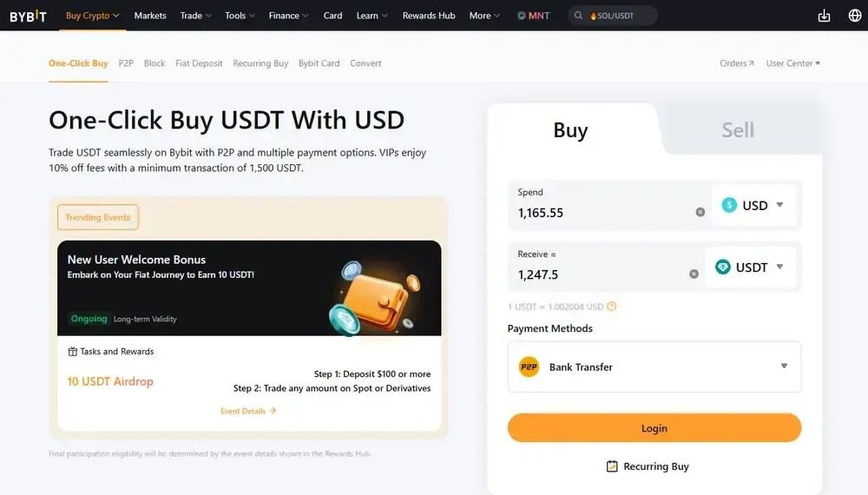Select the P2P tab
868x495 pixels.
(x=126, y=63)
